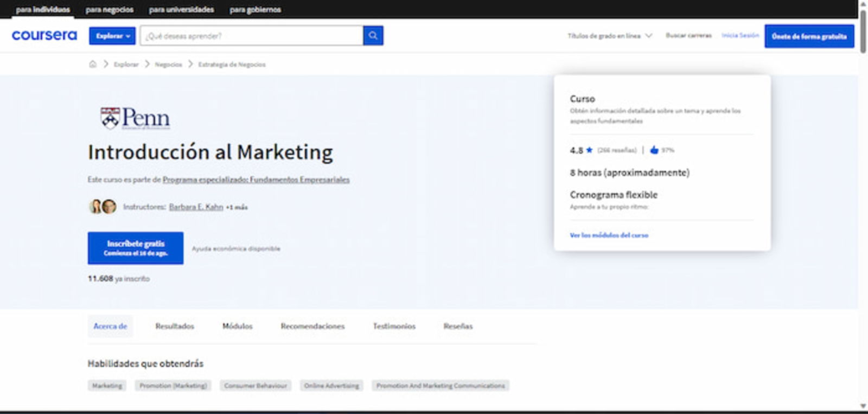The height and width of the screenshot is (414, 868).
Task: Select the 'para individuos' top tab
Action: 43,9
